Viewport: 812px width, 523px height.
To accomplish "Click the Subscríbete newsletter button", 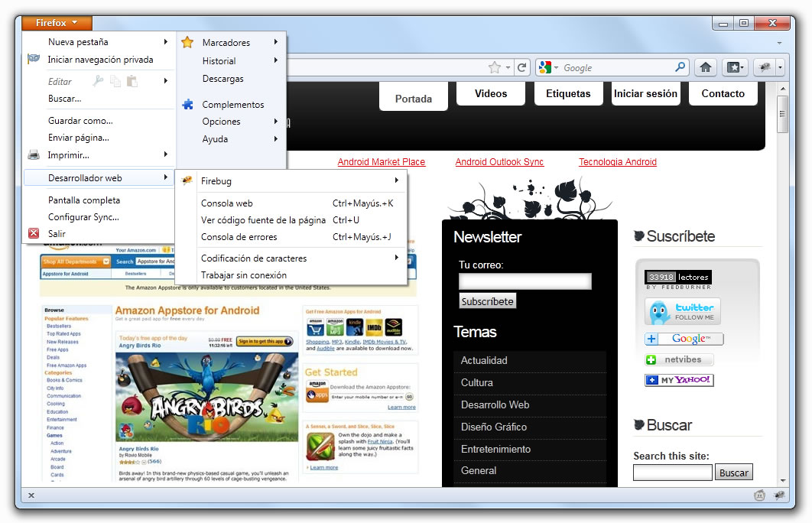I will tap(487, 301).
